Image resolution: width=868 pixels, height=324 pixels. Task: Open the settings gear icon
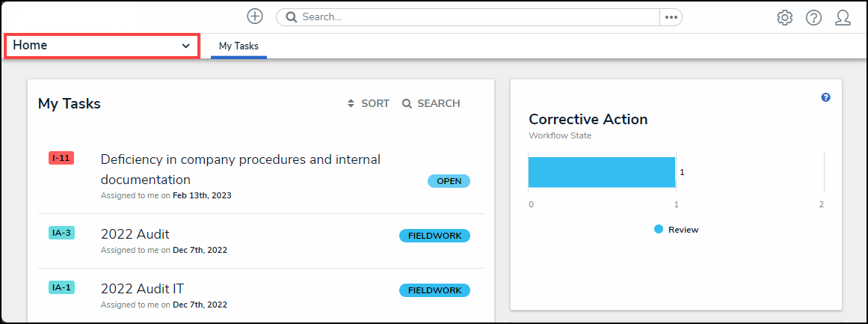coord(784,18)
